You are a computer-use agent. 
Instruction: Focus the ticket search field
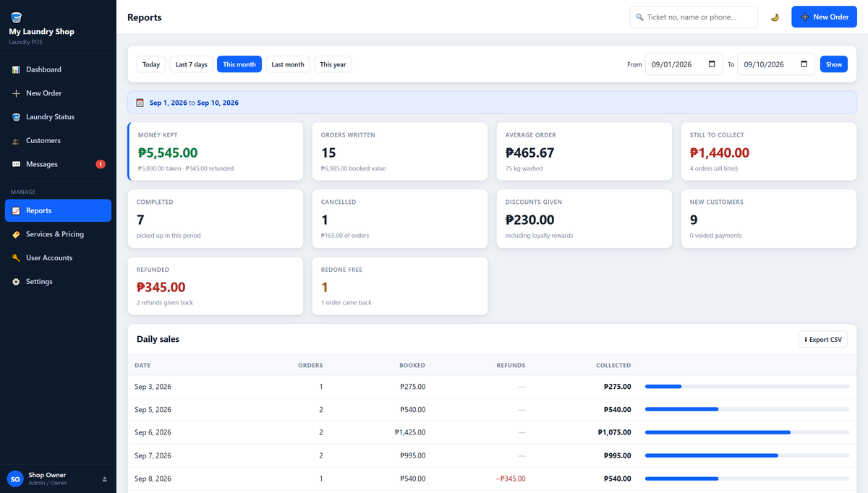click(x=694, y=17)
